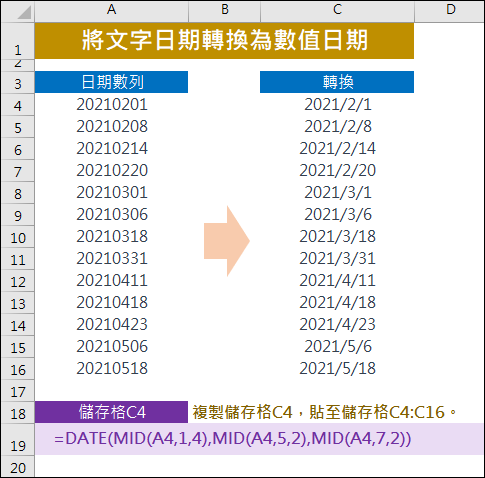
Task: Select row 16 header
Action: point(18,369)
